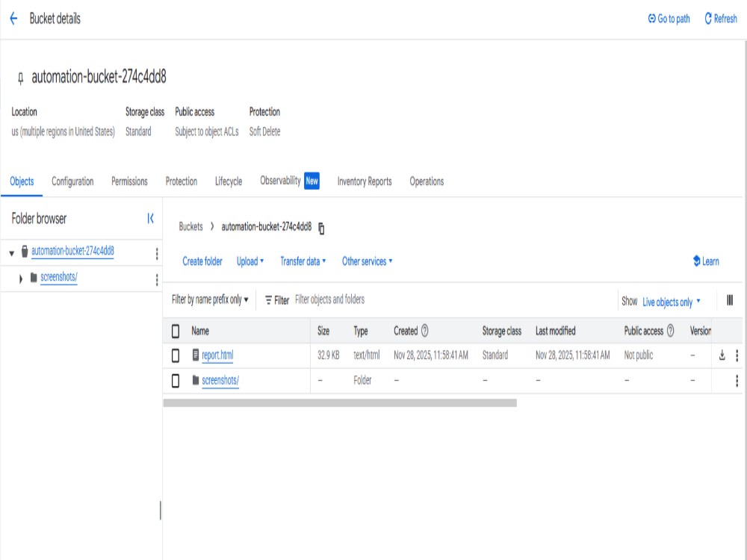Copy the bucket path with the clipboard icon
The image size is (747, 560).
pyautogui.click(x=321, y=228)
